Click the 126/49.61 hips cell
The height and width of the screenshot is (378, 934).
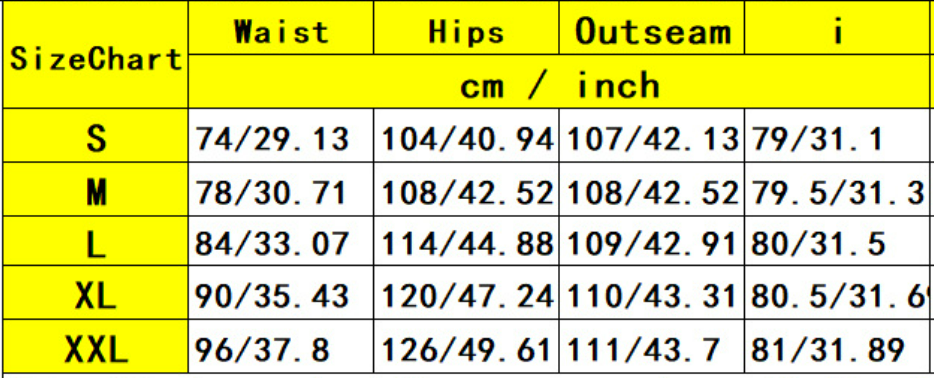(466, 346)
